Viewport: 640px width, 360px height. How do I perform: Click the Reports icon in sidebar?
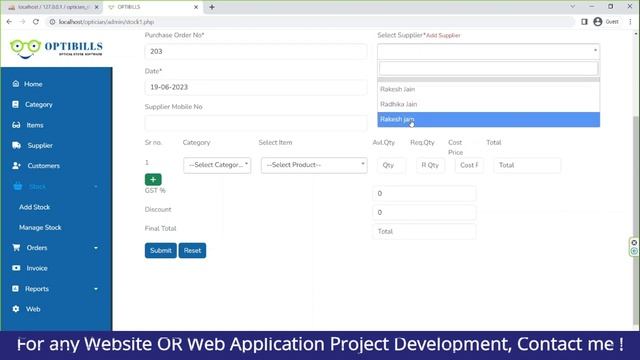point(16,288)
